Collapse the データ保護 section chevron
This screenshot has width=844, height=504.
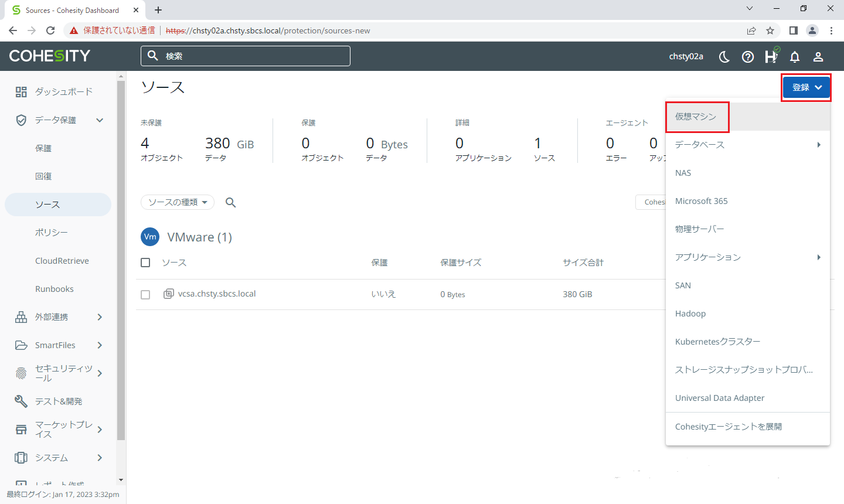(x=100, y=120)
